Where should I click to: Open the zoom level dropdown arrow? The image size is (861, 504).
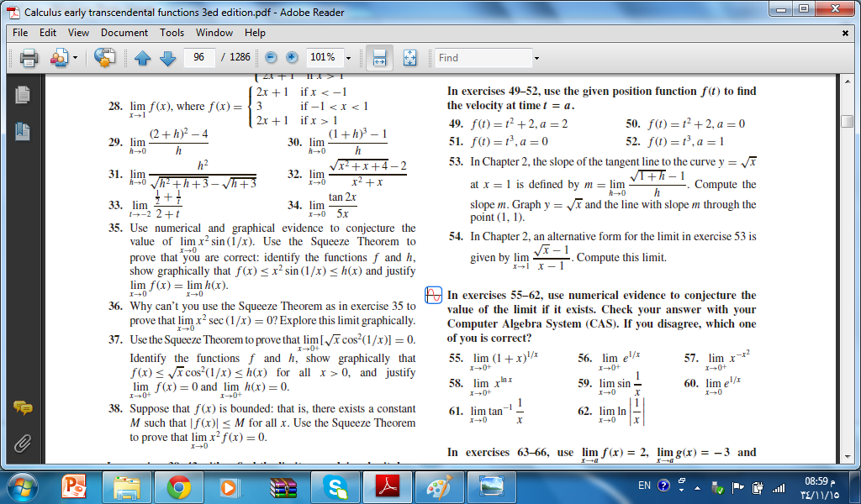point(348,58)
